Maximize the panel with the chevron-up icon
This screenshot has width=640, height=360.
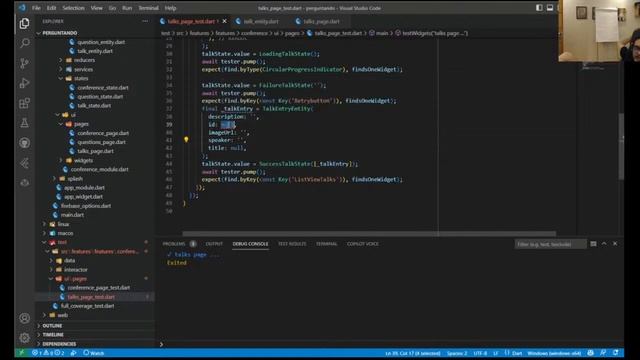pos(604,244)
